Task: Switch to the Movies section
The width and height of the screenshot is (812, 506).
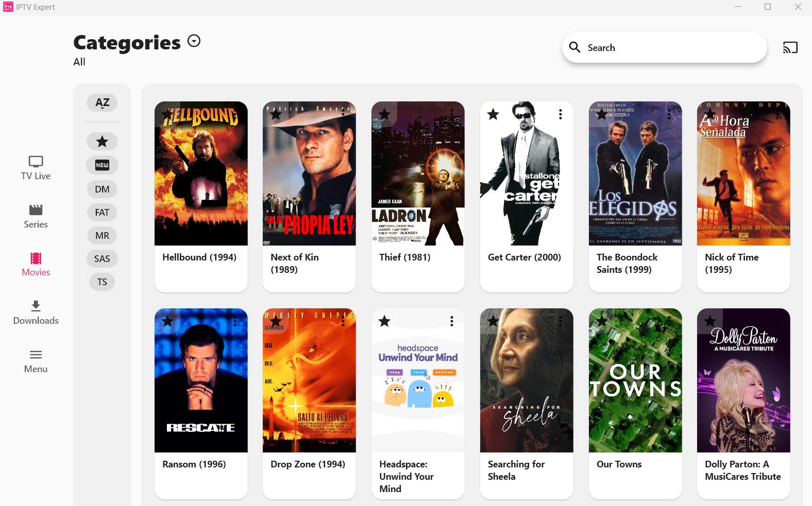Action: 36,265
